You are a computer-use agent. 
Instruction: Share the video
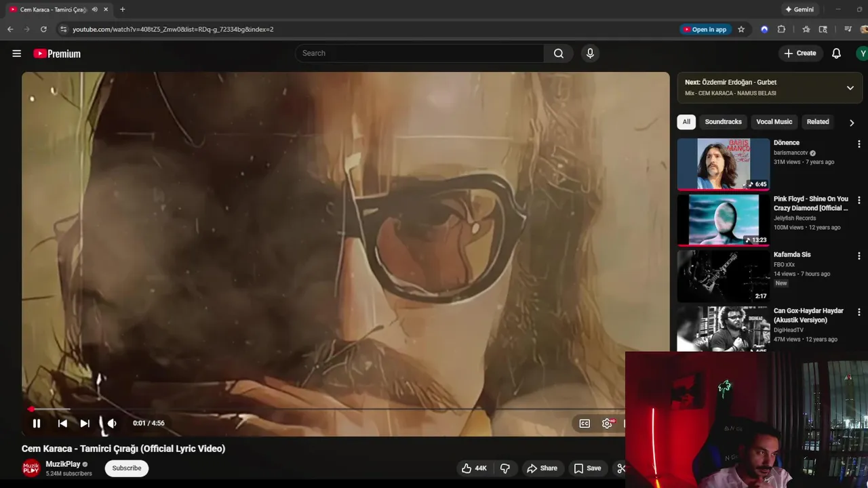542,468
